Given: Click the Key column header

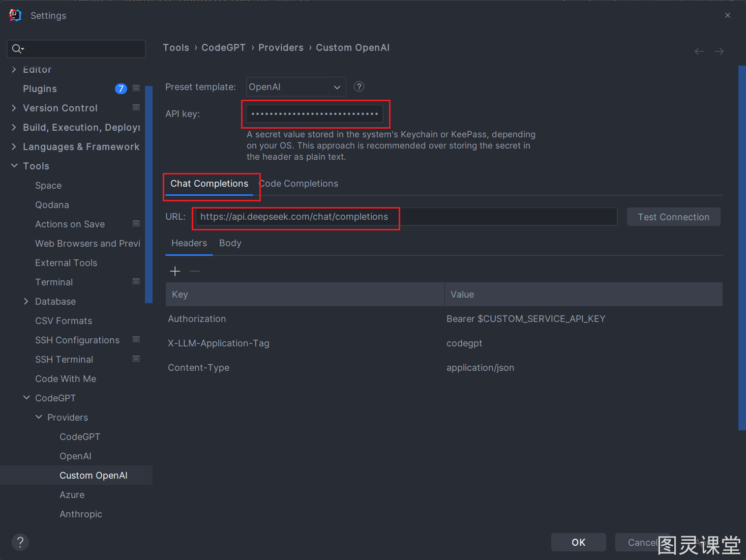Looking at the screenshot, I should pos(305,294).
